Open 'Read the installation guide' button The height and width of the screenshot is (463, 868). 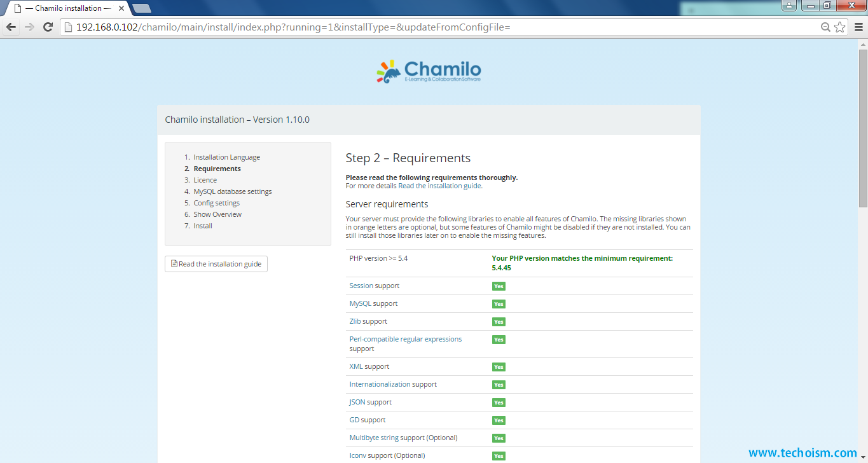point(216,264)
